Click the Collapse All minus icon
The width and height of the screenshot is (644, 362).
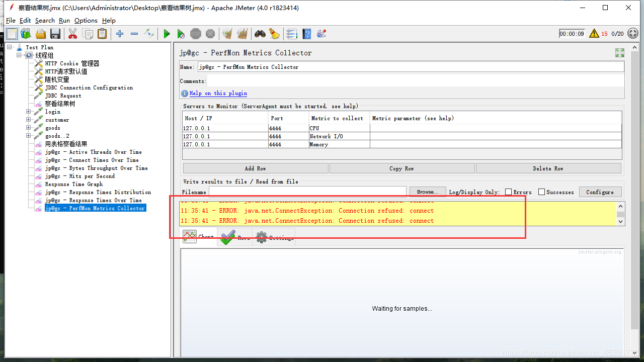(x=134, y=34)
